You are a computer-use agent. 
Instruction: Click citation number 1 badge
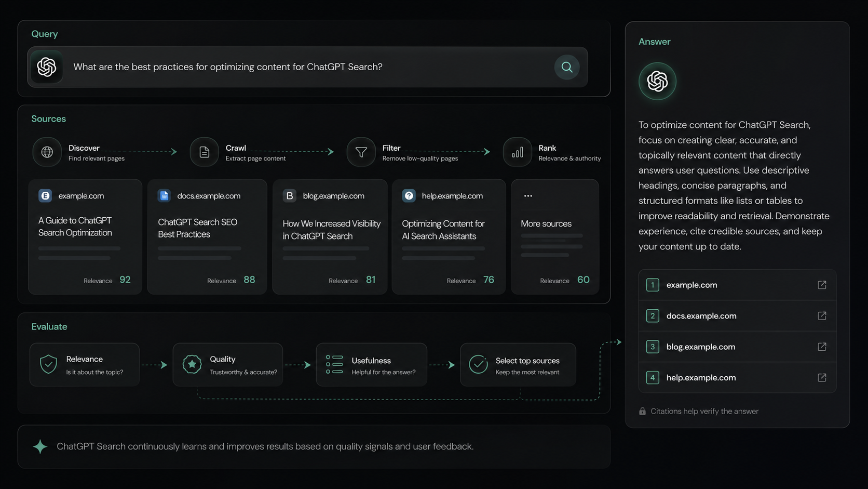[653, 285]
